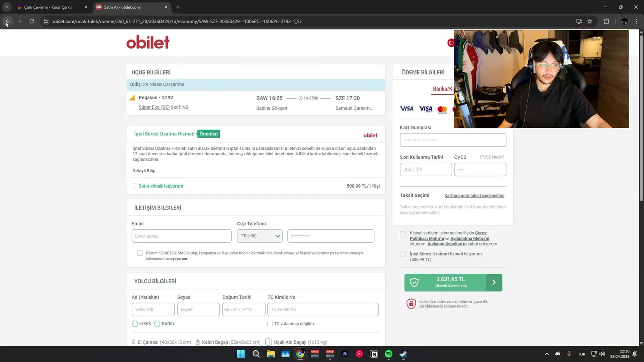Open the browser extensions puzzle icon
The width and height of the screenshot is (644, 362).
pyautogui.click(x=606, y=21)
